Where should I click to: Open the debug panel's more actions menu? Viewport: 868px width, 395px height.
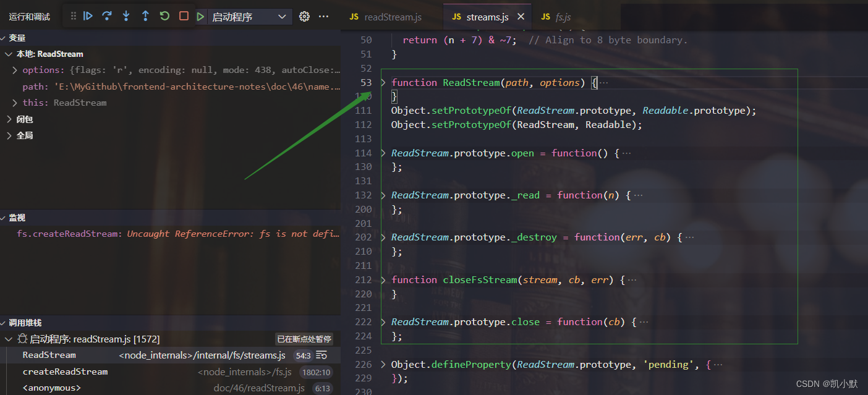[x=323, y=17]
